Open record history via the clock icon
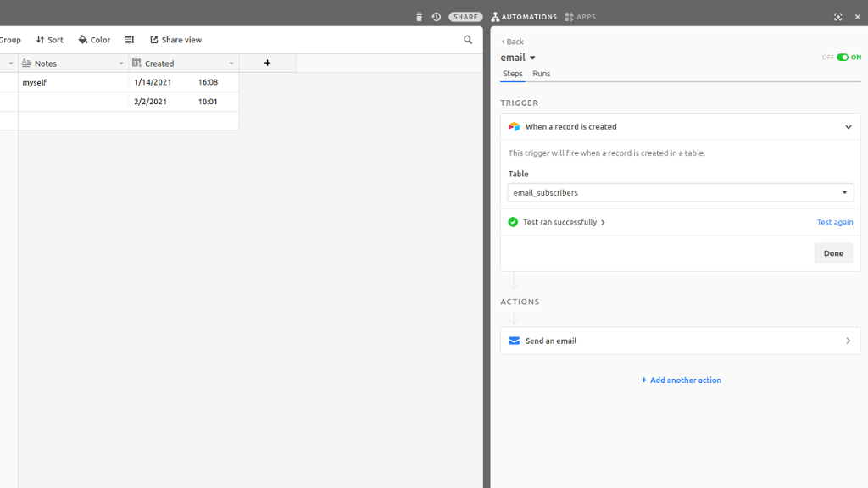Viewport: 868px width, 488px height. pyautogui.click(x=435, y=16)
